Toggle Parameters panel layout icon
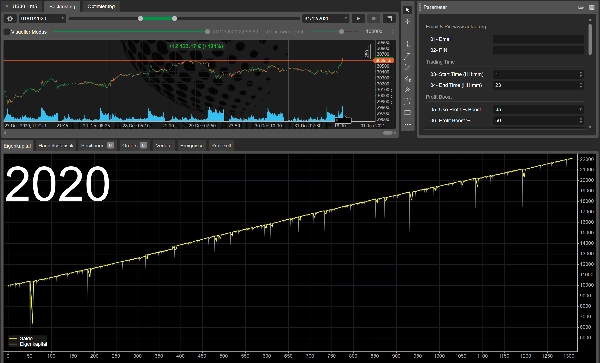The height and width of the screenshot is (363, 600). click(591, 7)
